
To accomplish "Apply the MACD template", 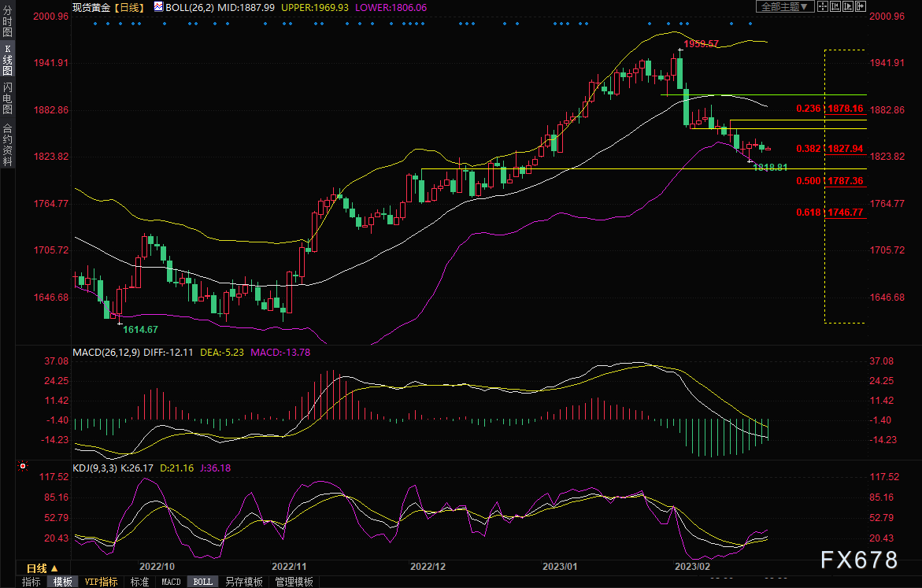I will click(x=171, y=582).
